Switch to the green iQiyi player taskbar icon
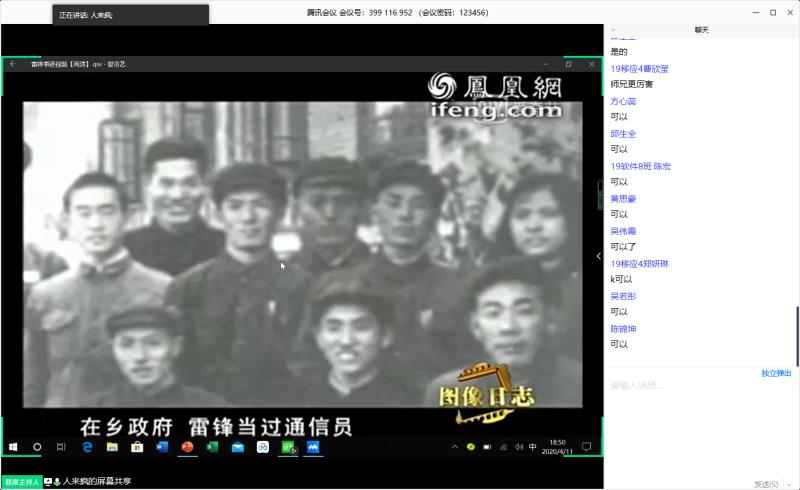 click(289, 448)
